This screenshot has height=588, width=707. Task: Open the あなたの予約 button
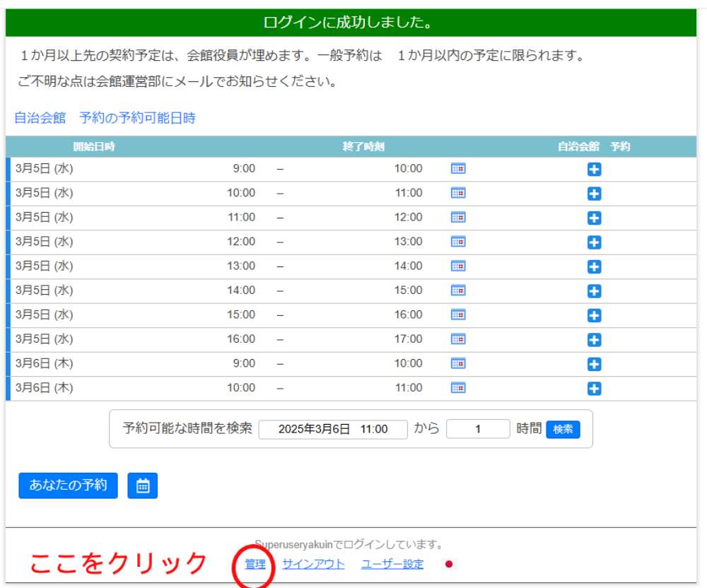click(68, 486)
